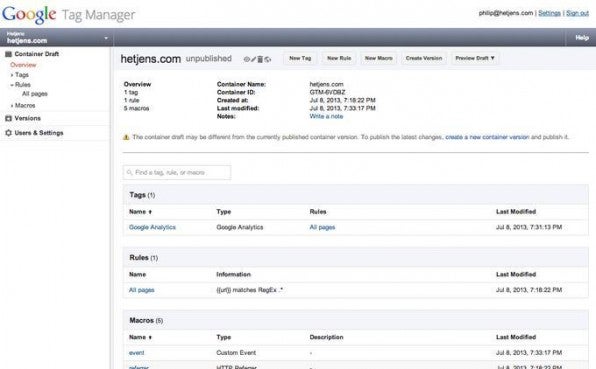Click the yellow warning triangle icon
This screenshot has width=596, height=369.
pos(126,137)
